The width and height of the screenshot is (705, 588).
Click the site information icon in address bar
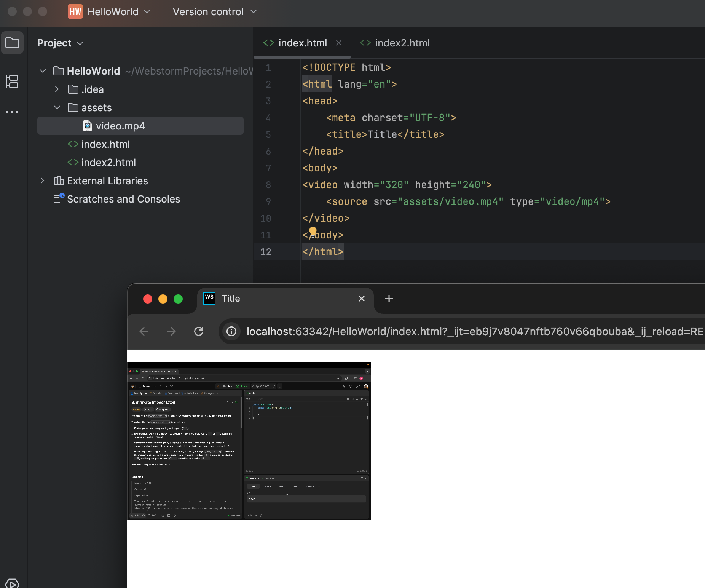tap(231, 331)
